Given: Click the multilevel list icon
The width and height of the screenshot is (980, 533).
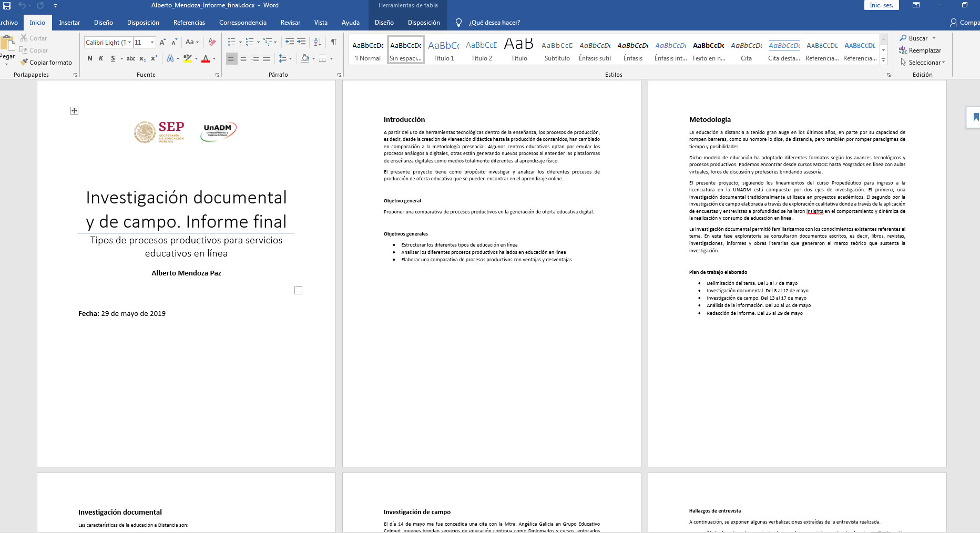Looking at the screenshot, I should click(x=268, y=42).
